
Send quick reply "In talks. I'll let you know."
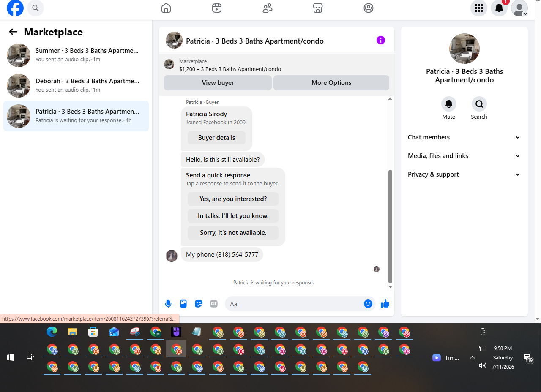point(233,216)
